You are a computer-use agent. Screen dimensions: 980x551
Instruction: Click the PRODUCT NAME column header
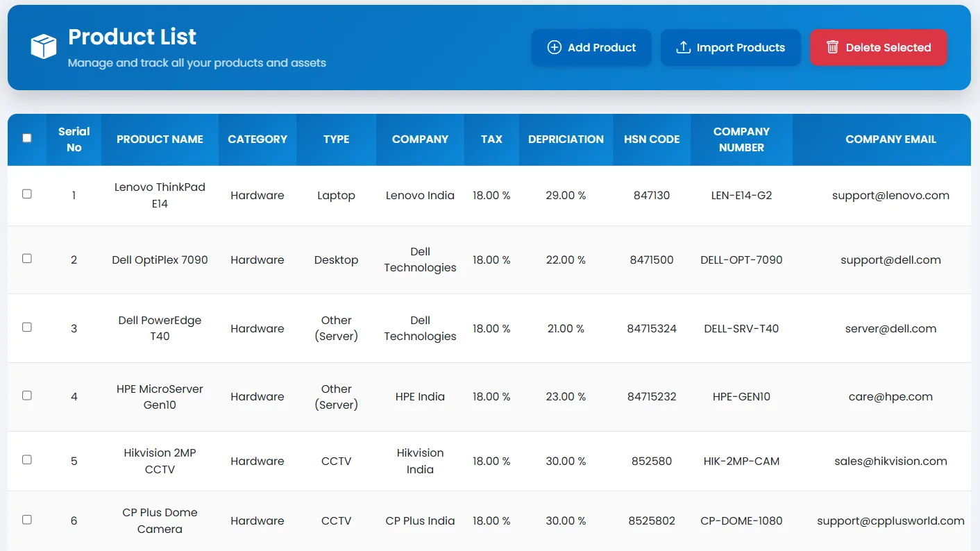(x=160, y=139)
